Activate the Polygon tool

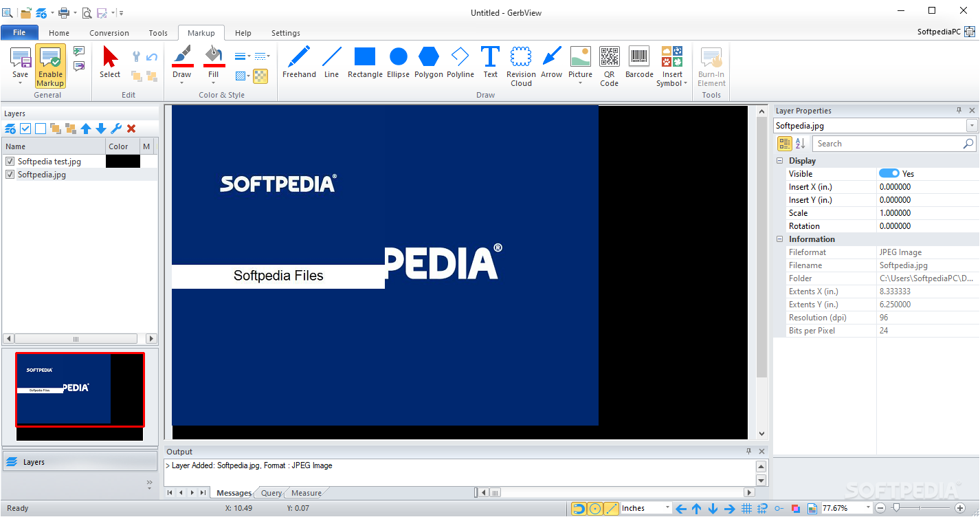click(x=429, y=63)
